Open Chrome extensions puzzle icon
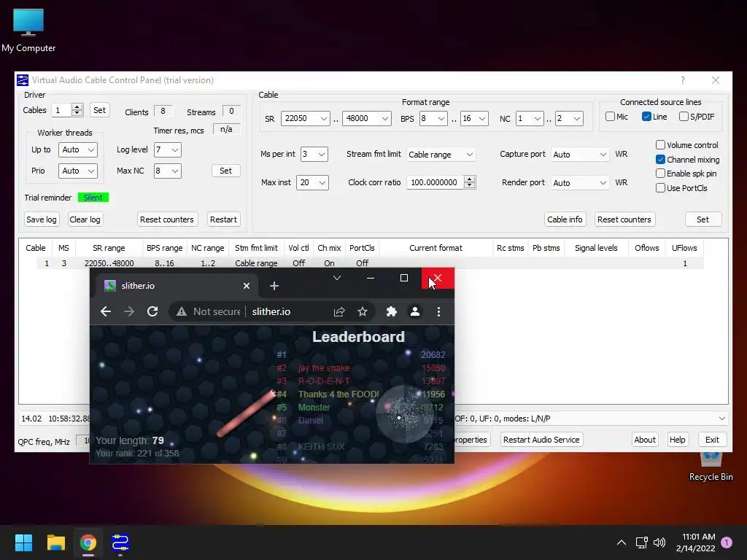The height and width of the screenshot is (560, 747). tap(391, 311)
